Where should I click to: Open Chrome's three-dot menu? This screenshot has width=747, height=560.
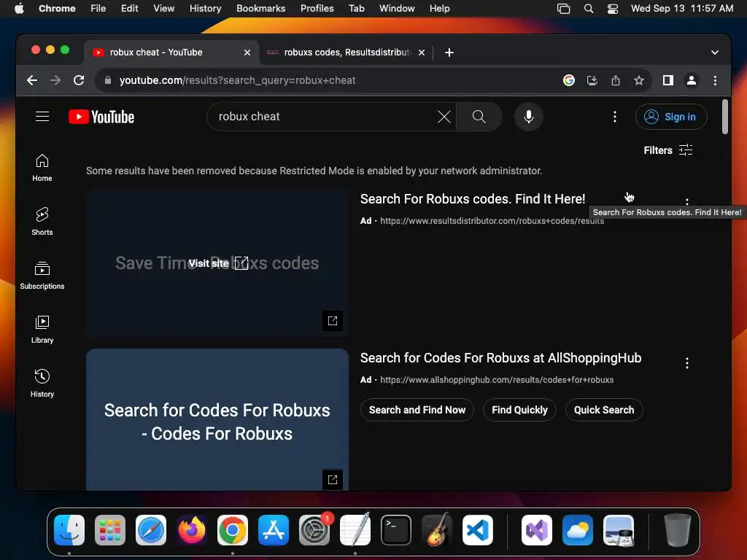coord(715,80)
